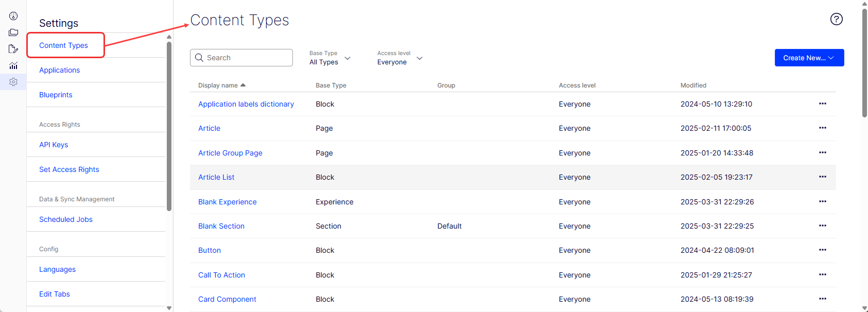868x312 pixels.
Task: Select Applications in Settings menu
Action: click(60, 70)
